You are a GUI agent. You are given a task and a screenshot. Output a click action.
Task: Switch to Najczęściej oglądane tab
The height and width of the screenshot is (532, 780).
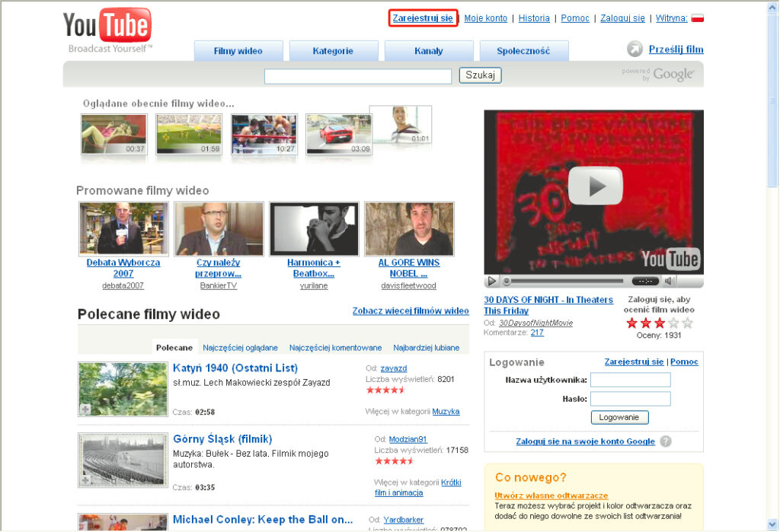tap(240, 348)
